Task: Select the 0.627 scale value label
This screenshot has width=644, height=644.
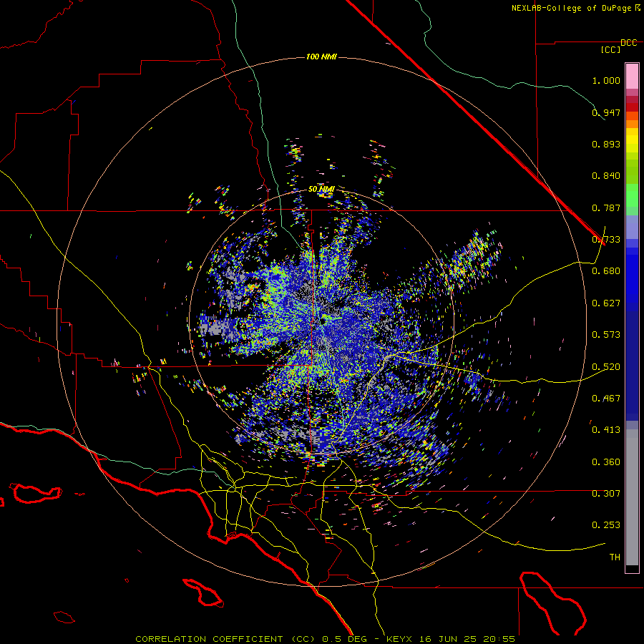Action: [606, 303]
